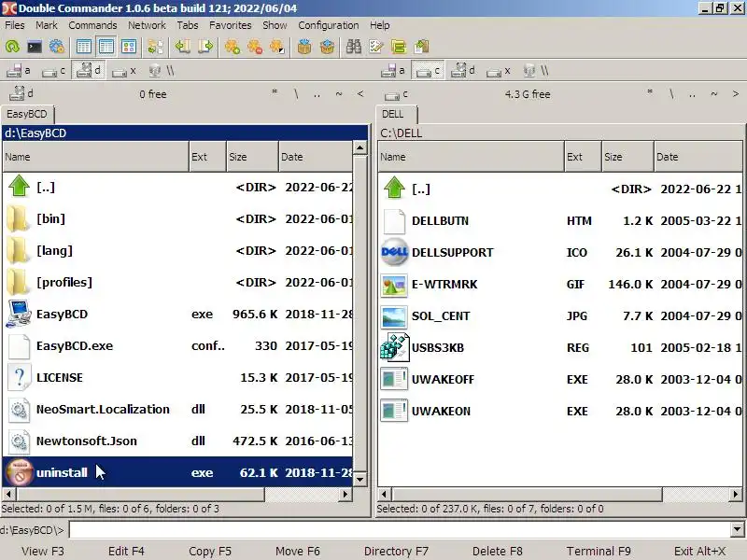
Task: Open the Run Terminal toolbar icon
Action: (35, 47)
